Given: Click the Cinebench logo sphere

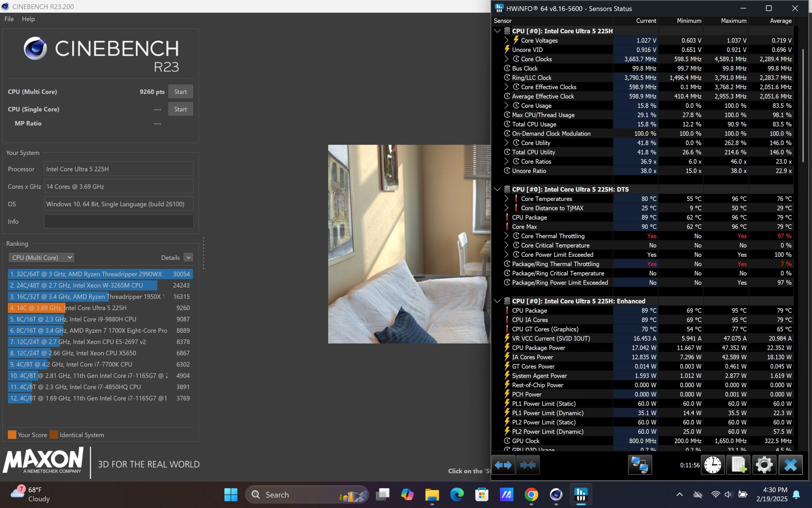Looking at the screenshot, I should click(x=35, y=48).
